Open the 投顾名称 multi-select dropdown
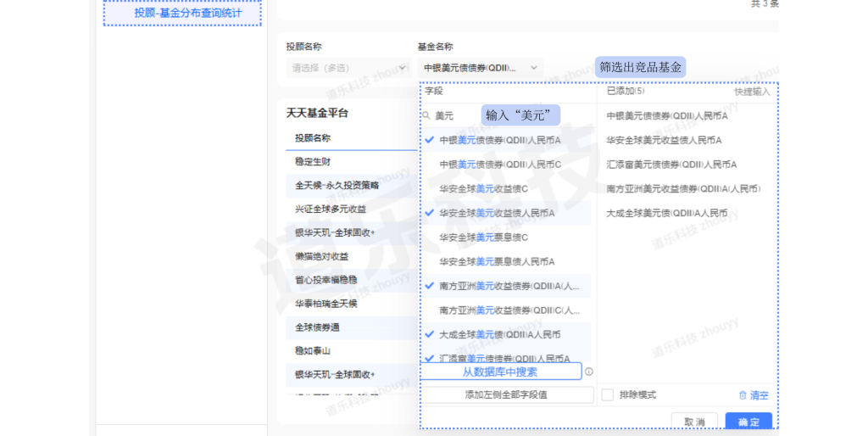Viewport: 868px width, 436px height. click(x=348, y=68)
